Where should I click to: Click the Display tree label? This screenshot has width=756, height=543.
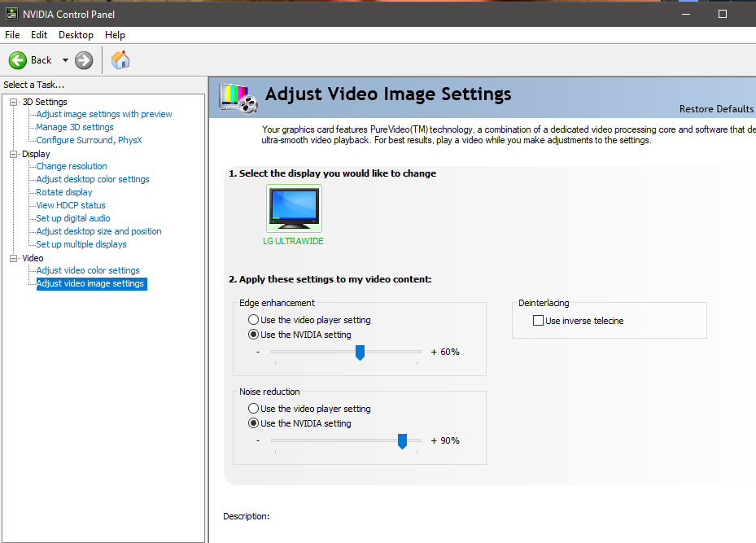pyautogui.click(x=36, y=154)
